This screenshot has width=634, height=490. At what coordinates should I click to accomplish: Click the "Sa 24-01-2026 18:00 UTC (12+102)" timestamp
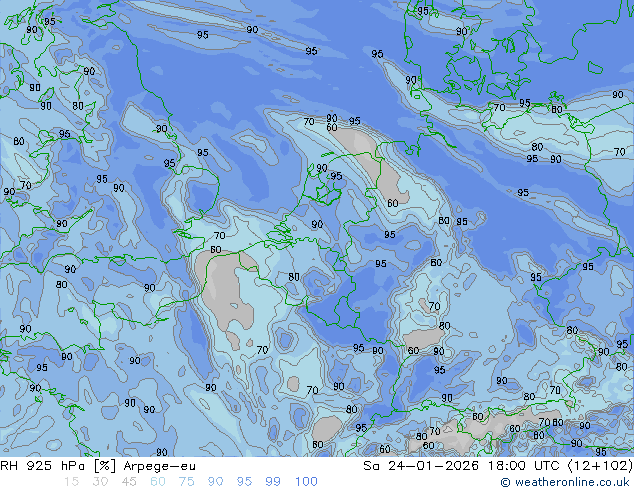(498, 466)
